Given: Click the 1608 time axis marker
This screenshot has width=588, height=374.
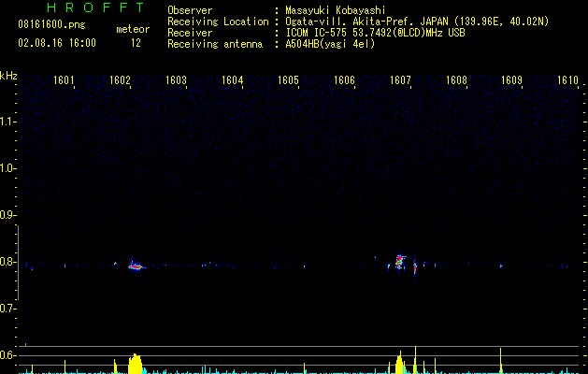Looking at the screenshot, I should [x=456, y=80].
